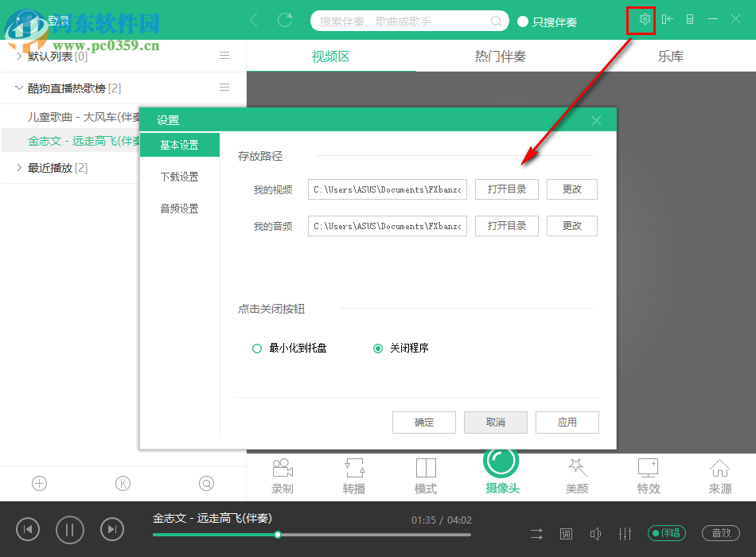Click the 应用 button in settings

pos(567,423)
